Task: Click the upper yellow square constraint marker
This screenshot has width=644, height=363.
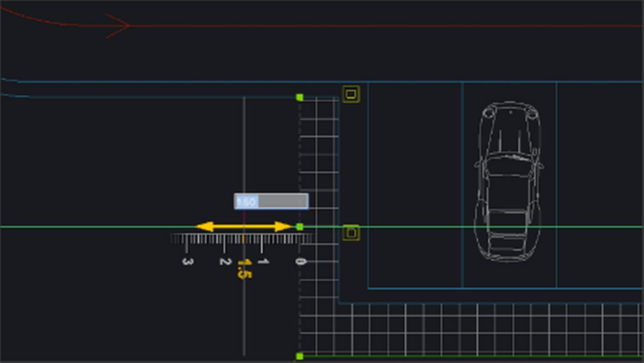Action: [x=351, y=94]
